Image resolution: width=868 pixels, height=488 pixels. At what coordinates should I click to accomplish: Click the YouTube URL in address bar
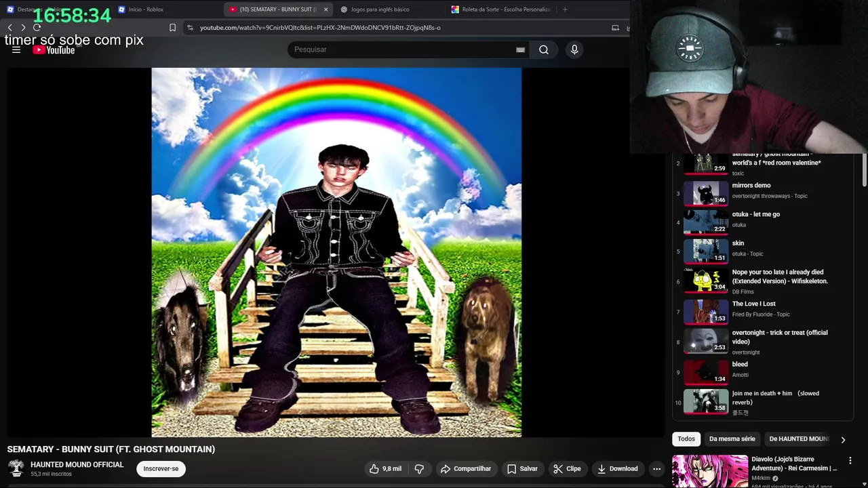click(320, 28)
